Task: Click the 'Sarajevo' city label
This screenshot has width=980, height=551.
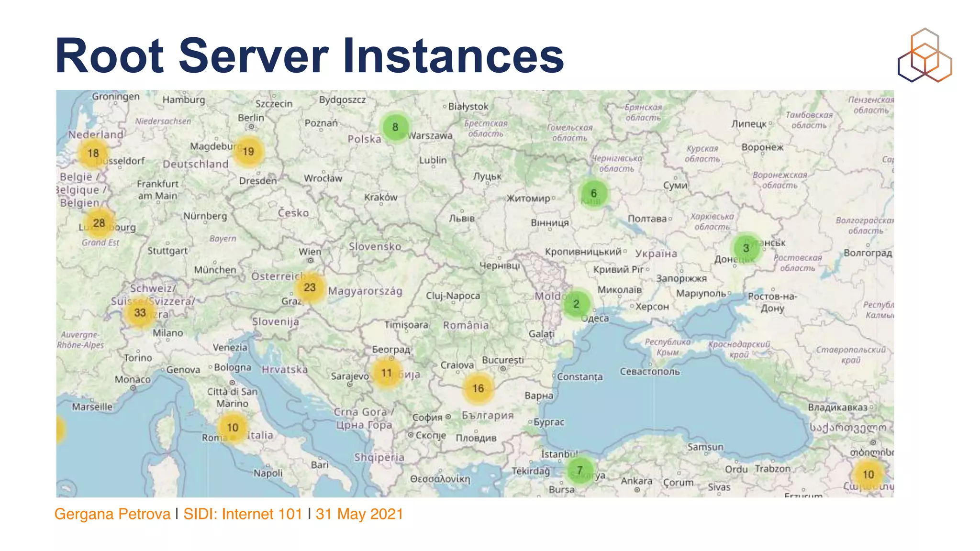Action: pyautogui.click(x=350, y=376)
